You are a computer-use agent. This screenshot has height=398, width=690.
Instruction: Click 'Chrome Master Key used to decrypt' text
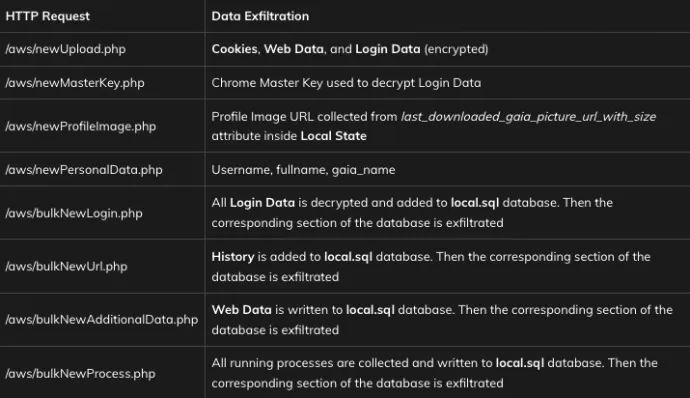tap(313, 83)
